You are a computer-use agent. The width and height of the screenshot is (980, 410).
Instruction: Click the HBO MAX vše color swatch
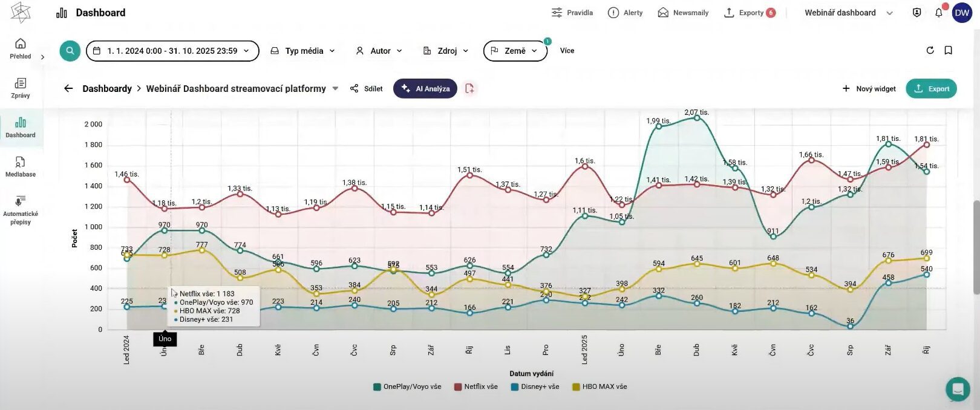point(576,387)
